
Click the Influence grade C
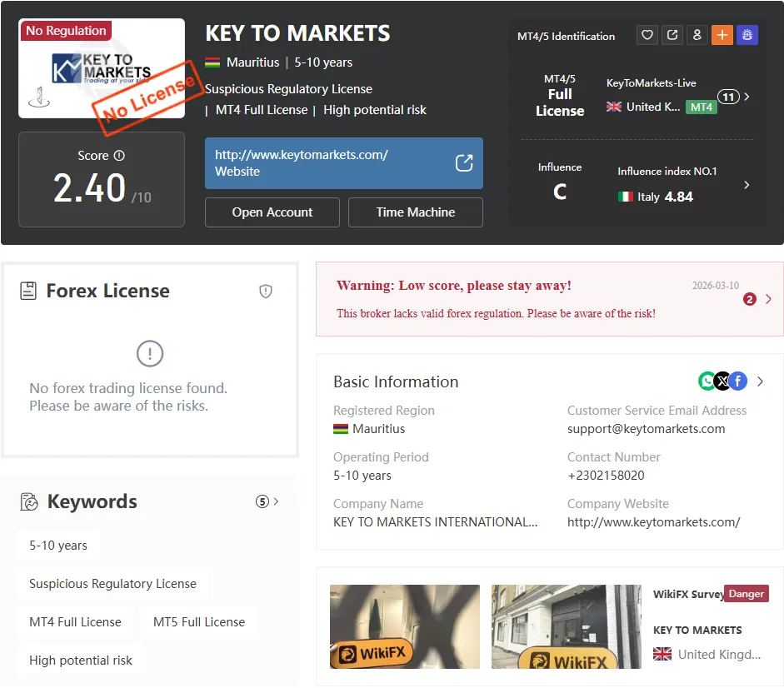[560, 192]
